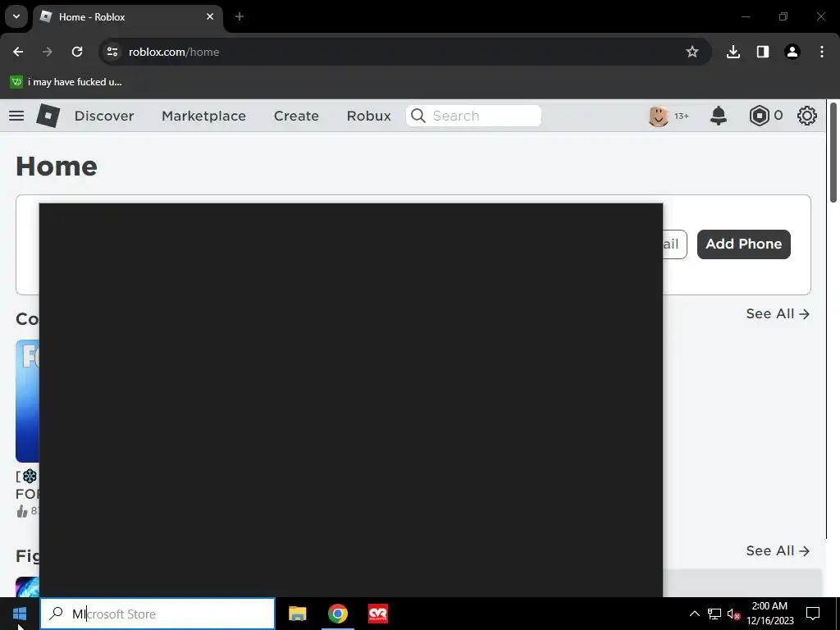
Task: Toggle the Chrome side panel
Action: (x=763, y=52)
